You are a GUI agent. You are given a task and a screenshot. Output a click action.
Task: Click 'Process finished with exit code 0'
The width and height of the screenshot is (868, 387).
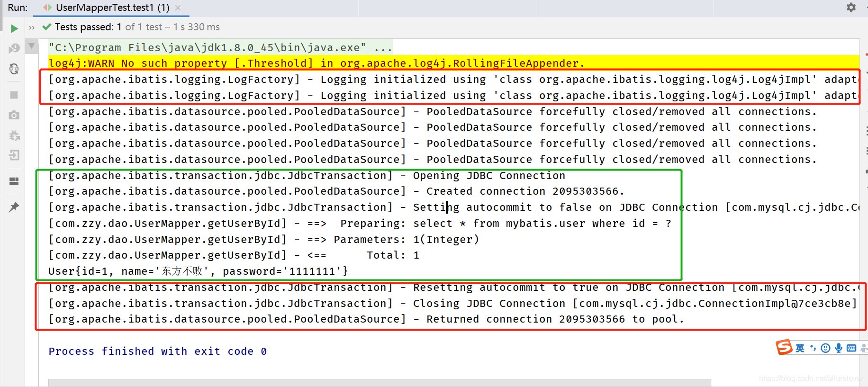pos(158,351)
